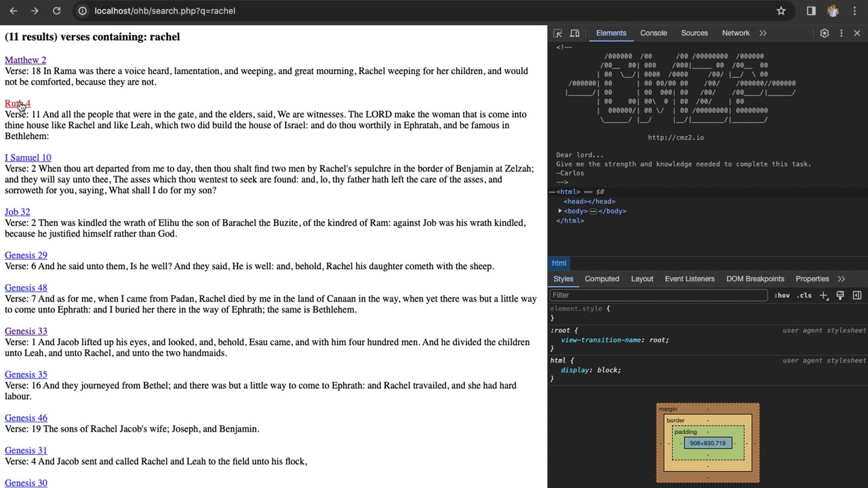Open the DOM Breakpoints sub-tab

[x=755, y=279]
